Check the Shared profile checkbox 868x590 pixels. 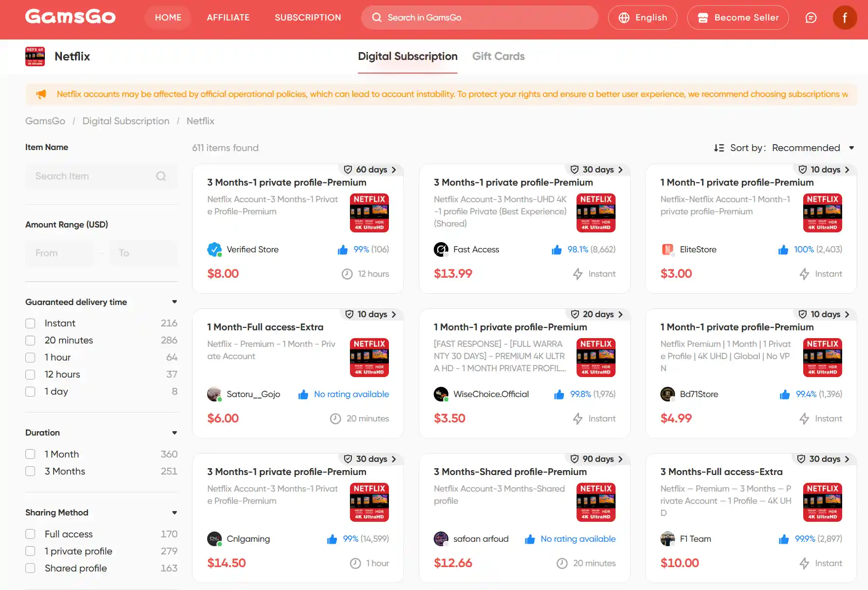point(30,568)
